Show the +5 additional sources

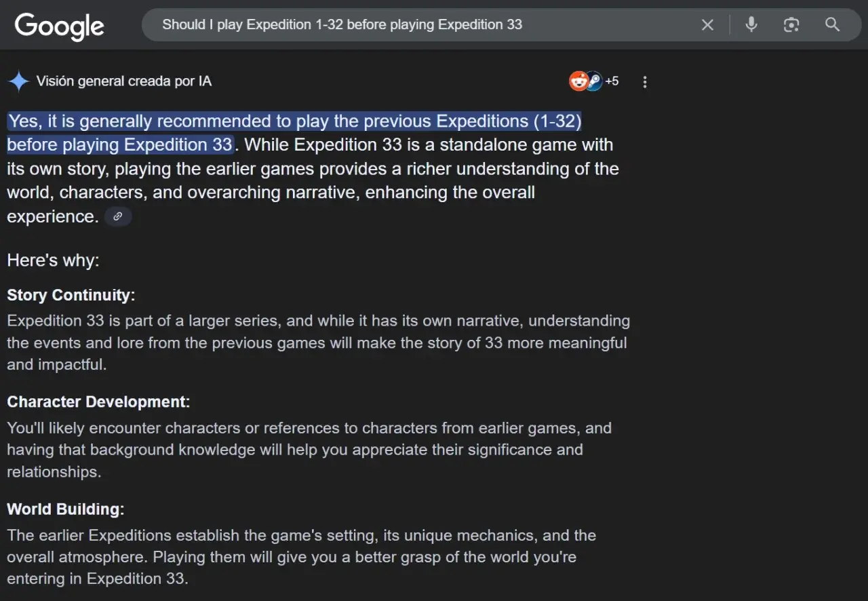612,81
